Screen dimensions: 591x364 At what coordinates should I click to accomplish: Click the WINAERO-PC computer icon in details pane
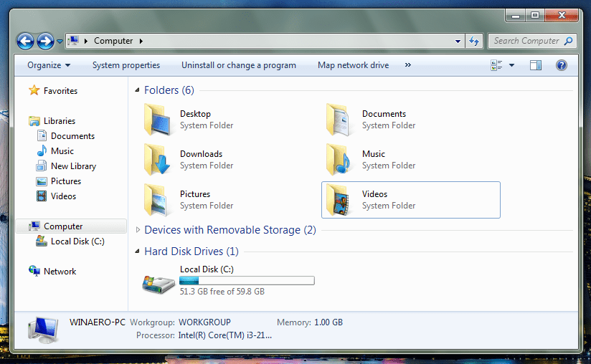44,330
